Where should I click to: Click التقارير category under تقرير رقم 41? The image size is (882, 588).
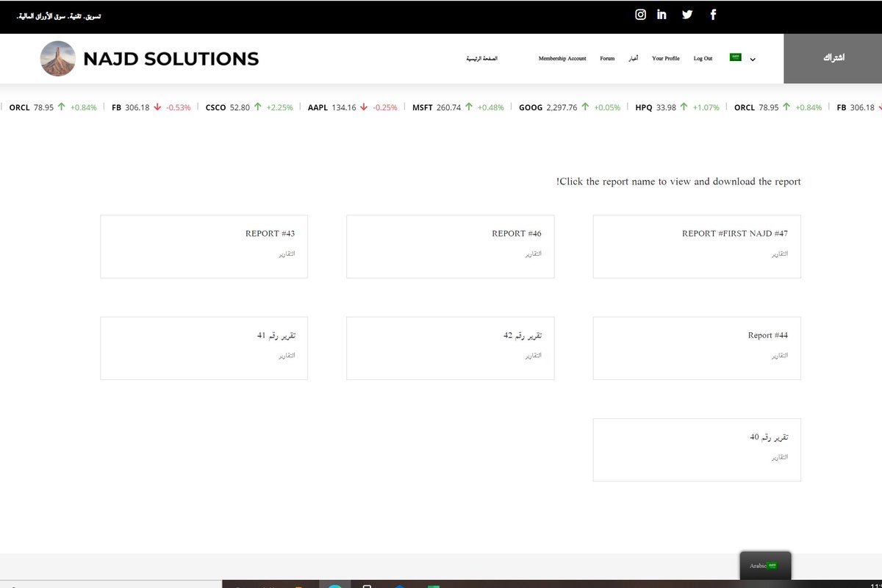pyautogui.click(x=286, y=356)
